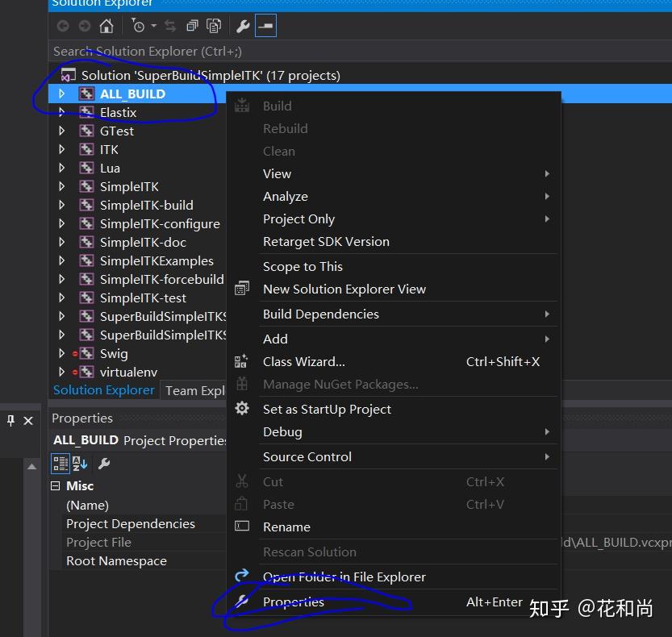Image resolution: width=672 pixels, height=637 pixels.
Task: Click the Class Wizard icon in context menu
Action: pyautogui.click(x=242, y=361)
